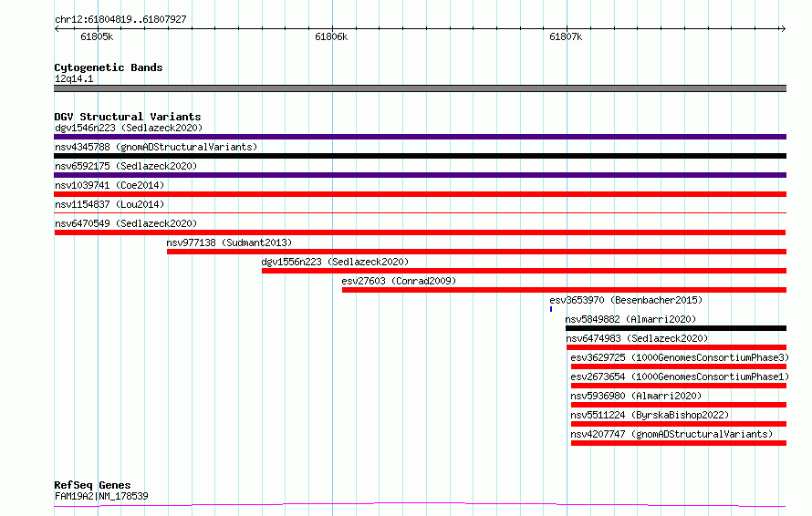This screenshot has height=516, width=812.
Task: Click left arrow end of ruler
Action: [57, 29]
